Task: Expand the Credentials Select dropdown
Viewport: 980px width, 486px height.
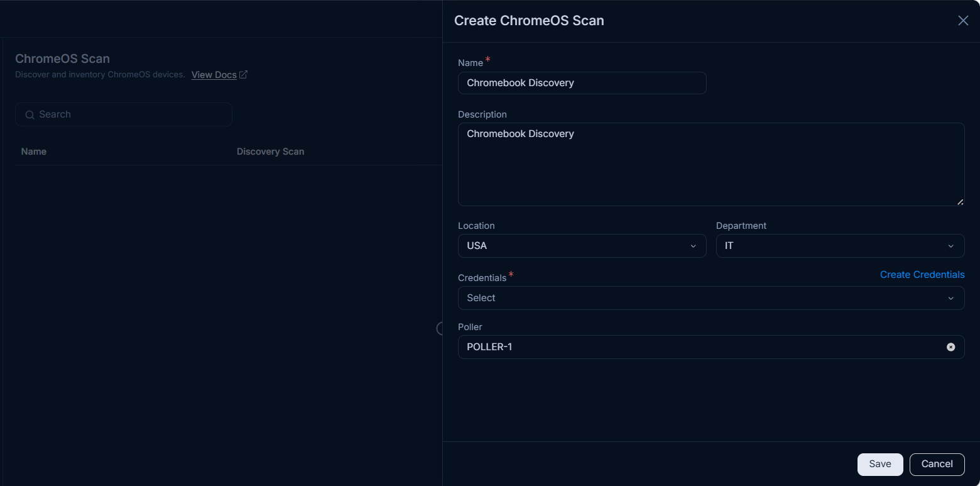Action: [711, 298]
